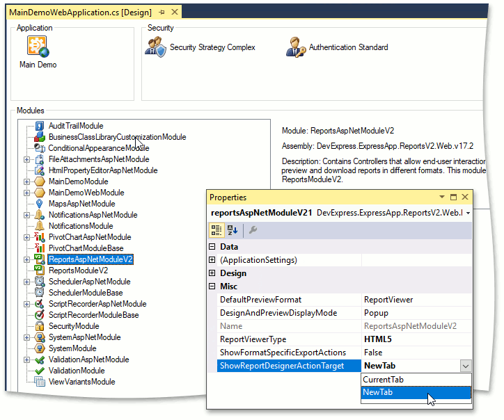Click the BusinessClassLibraryCustomizationModule icon
The image size is (504, 420).
40,137
